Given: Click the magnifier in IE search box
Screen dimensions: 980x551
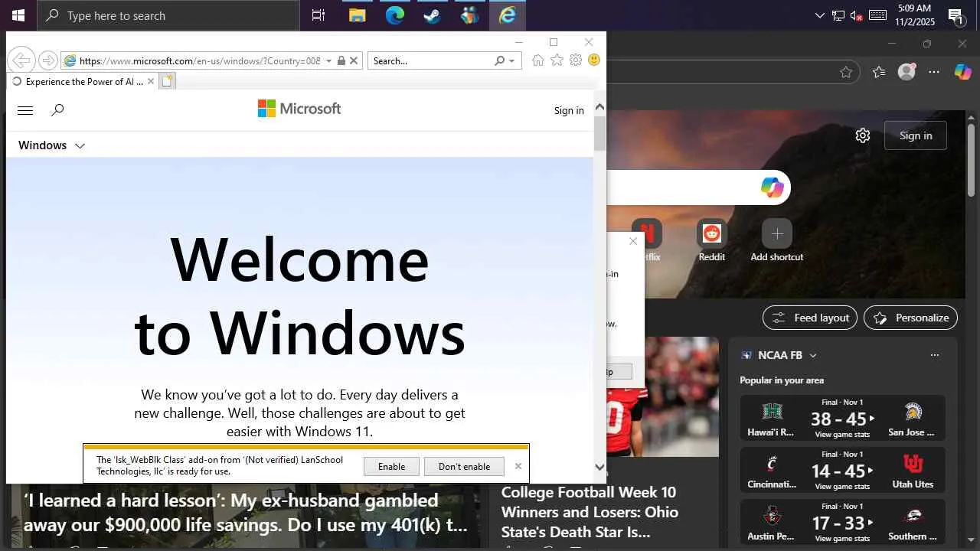Looking at the screenshot, I should [500, 61].
